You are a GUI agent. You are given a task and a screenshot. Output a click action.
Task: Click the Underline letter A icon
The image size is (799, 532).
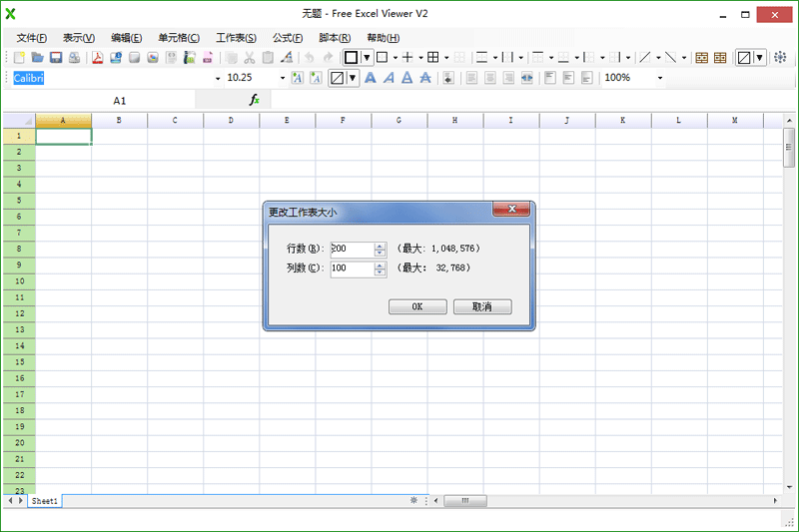point(407,78)
